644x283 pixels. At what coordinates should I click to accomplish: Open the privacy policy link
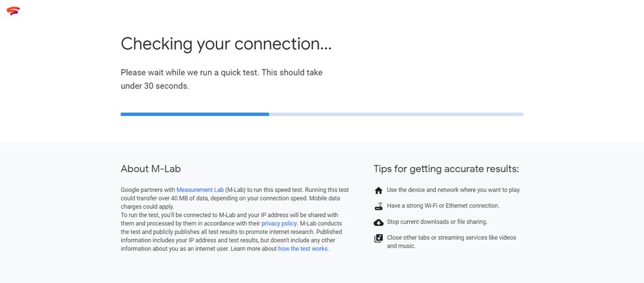(279, 223)
